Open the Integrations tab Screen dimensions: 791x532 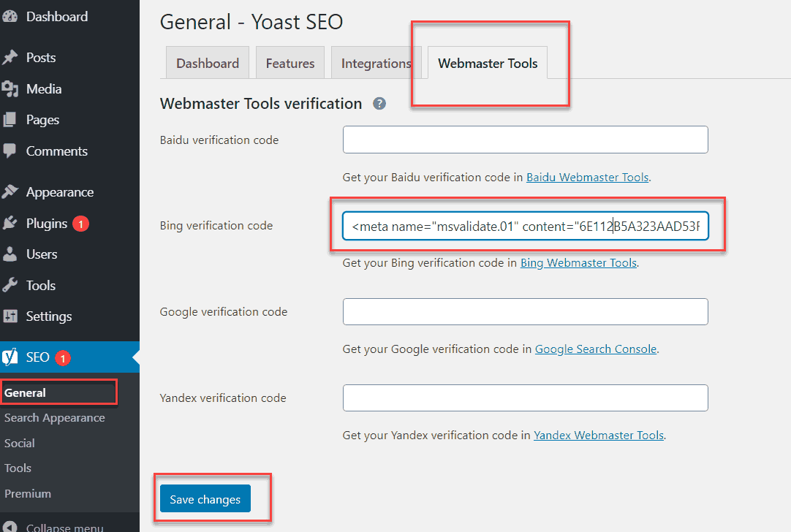coord(375,63)
